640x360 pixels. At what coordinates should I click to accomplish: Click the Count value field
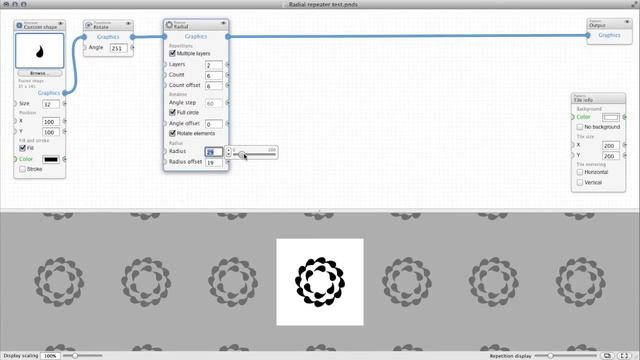[214, 76]
